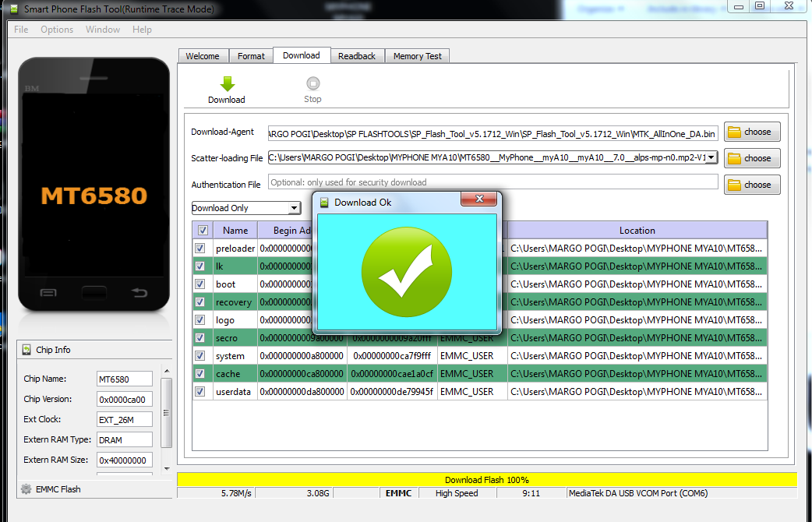The width and height of the screenshot is (812, 522).
Task: Click the EMMC Flash gear icon
Action: [26, 488]
